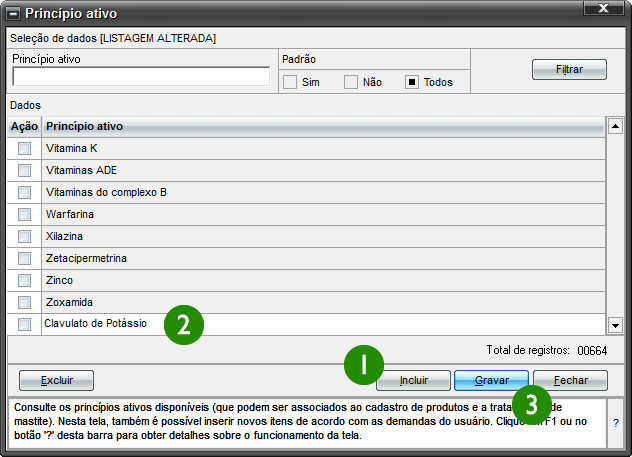Select the Não option under Padrão

coord(351,82)
